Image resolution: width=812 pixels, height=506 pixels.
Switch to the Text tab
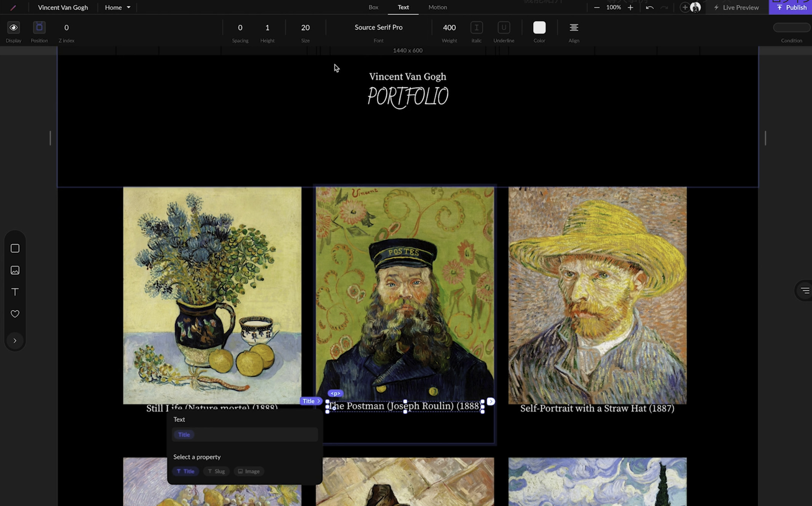403,7
